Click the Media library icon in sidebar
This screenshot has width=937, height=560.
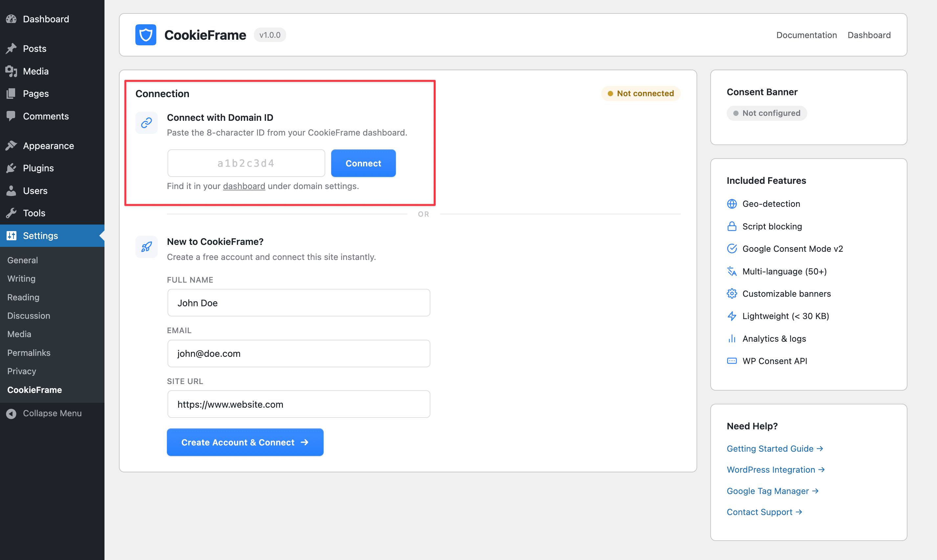click(11, 71)
